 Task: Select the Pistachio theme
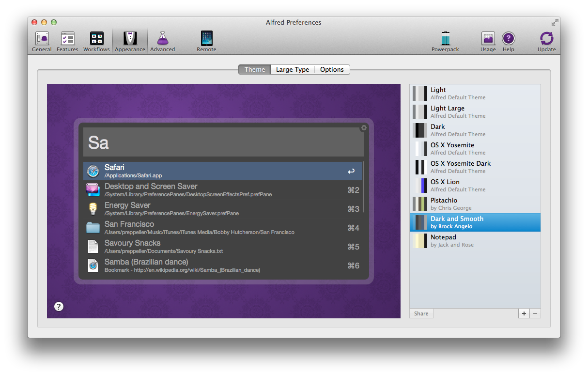point(475,204)
